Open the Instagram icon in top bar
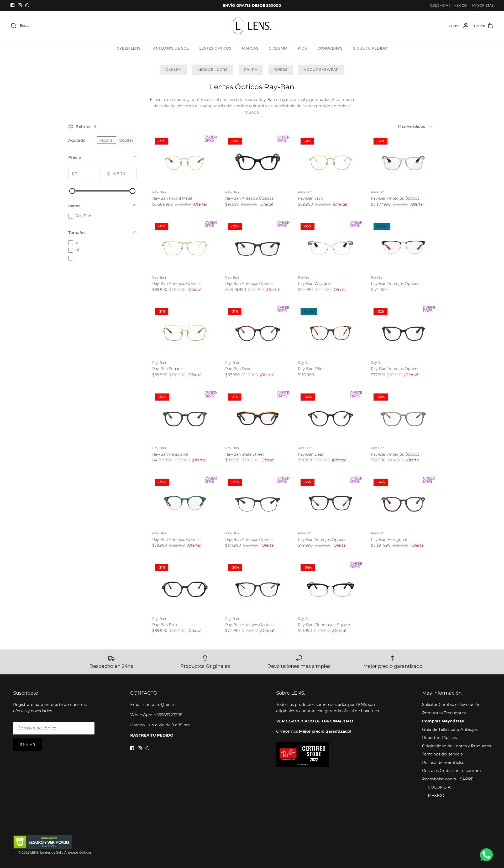504x868 pixels. click(20, 6)
